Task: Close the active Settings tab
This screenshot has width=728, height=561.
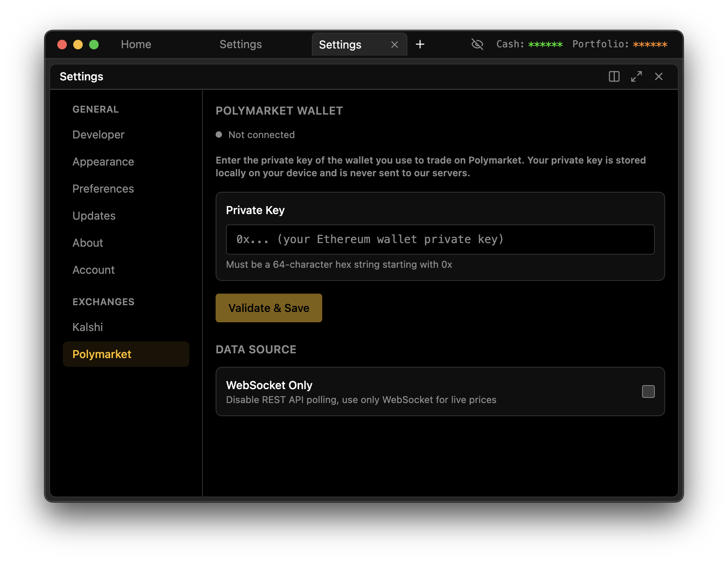Action: pos(394,45)
